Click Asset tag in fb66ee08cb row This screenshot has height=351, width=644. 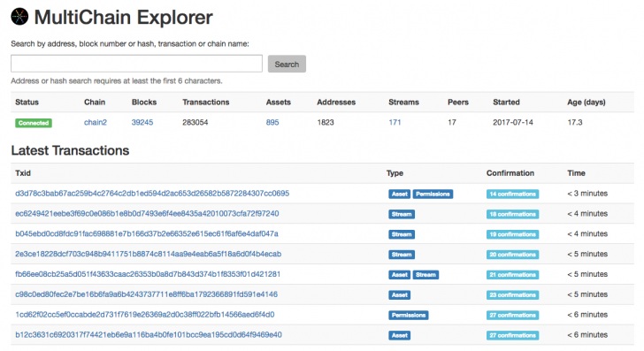click(x=399, y=275)
